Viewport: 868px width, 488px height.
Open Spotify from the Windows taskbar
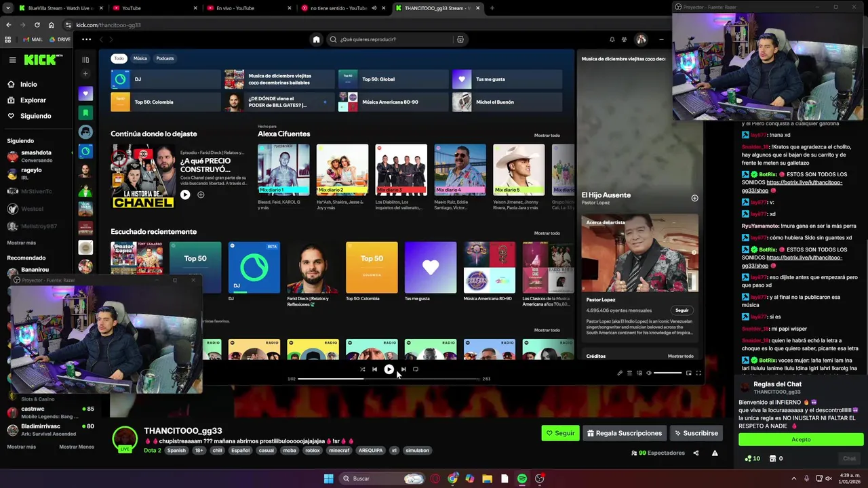click(521, 479)
